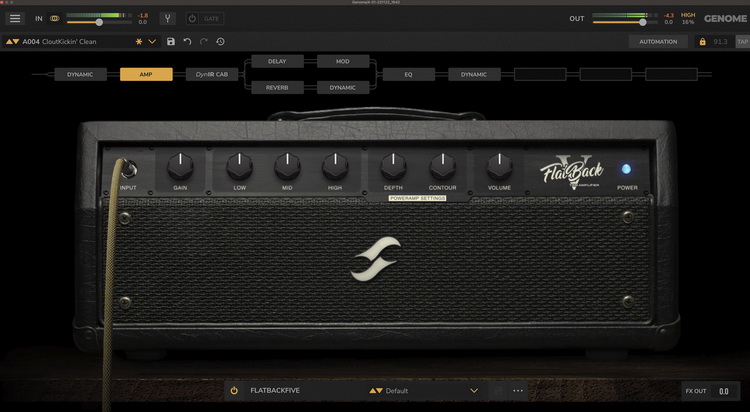Select DYNAMIC block after EQ
The image size is (750, 412).
point(474,74)
